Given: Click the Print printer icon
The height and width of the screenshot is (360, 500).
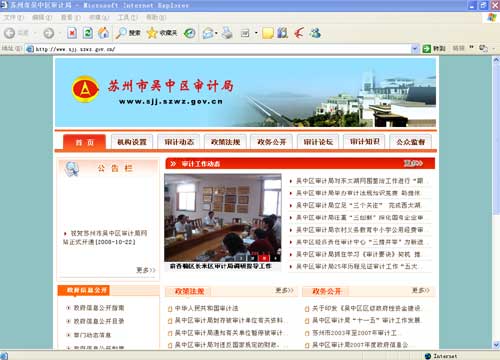Looking at the screenshot, I should [227, 33].
